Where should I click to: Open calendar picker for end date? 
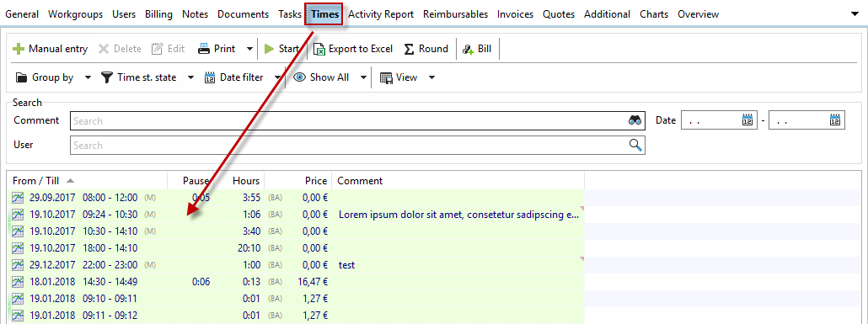click(835, 120)
